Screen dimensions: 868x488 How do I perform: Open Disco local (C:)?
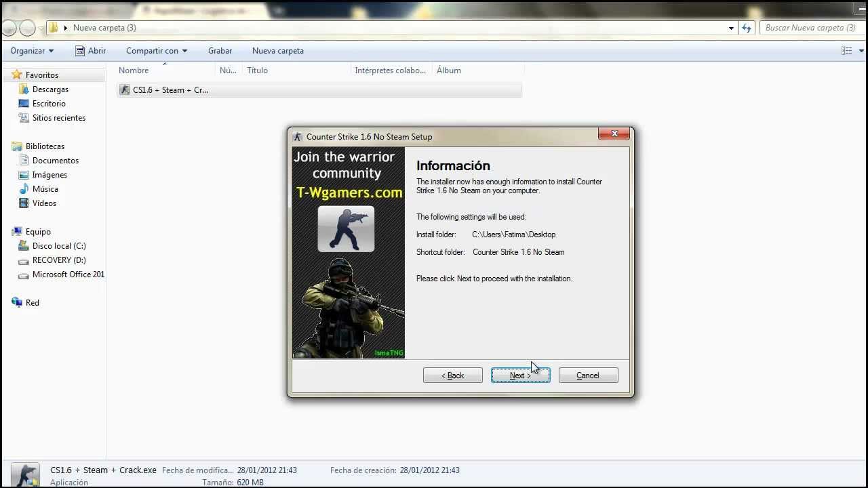point(59,246)
